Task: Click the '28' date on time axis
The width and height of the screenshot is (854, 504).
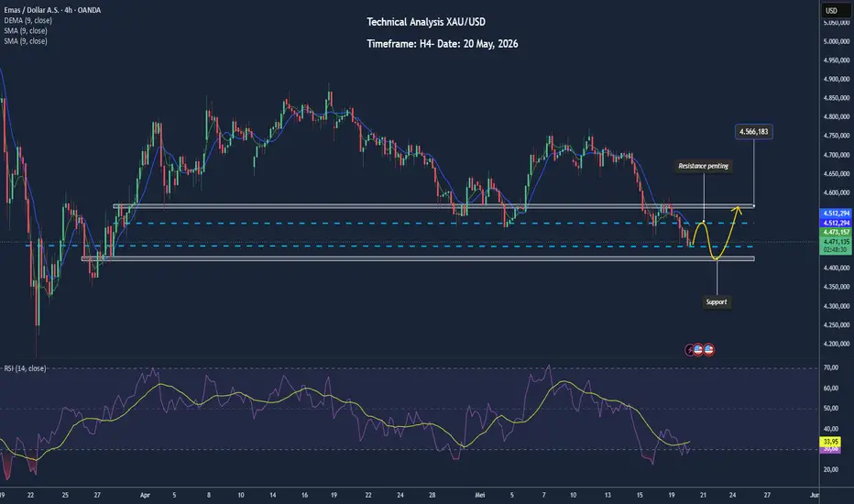Action: [432, 495]
